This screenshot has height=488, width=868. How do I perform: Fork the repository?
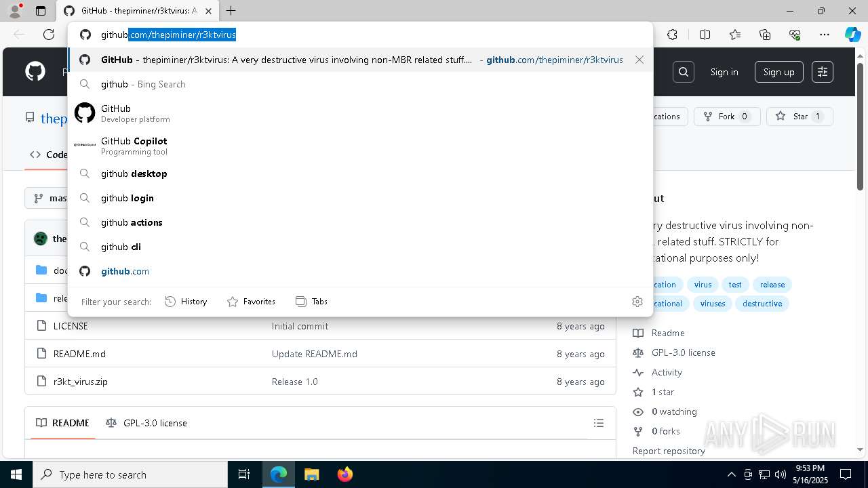point(727,117)
